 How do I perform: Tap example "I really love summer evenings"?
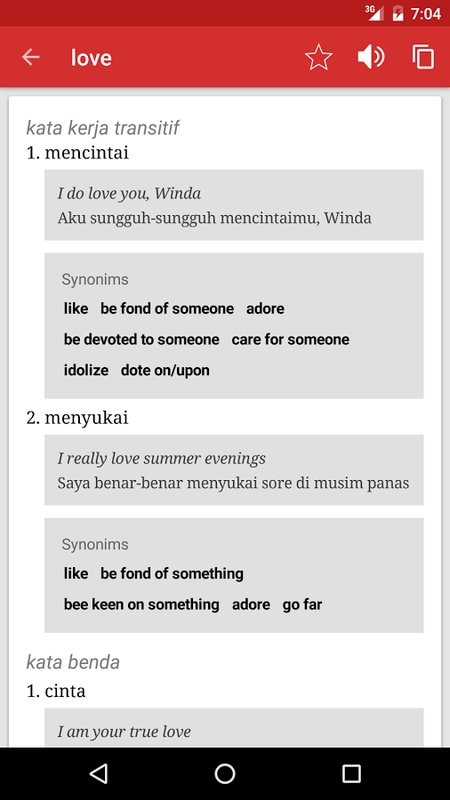pyautogui.click(x=161, y=459)
